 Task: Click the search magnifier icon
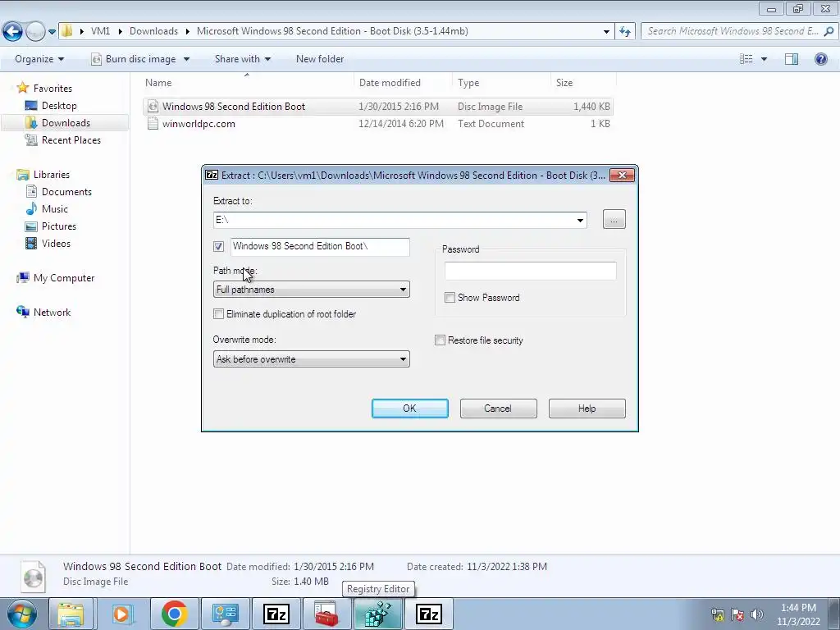tap(829, 31)
